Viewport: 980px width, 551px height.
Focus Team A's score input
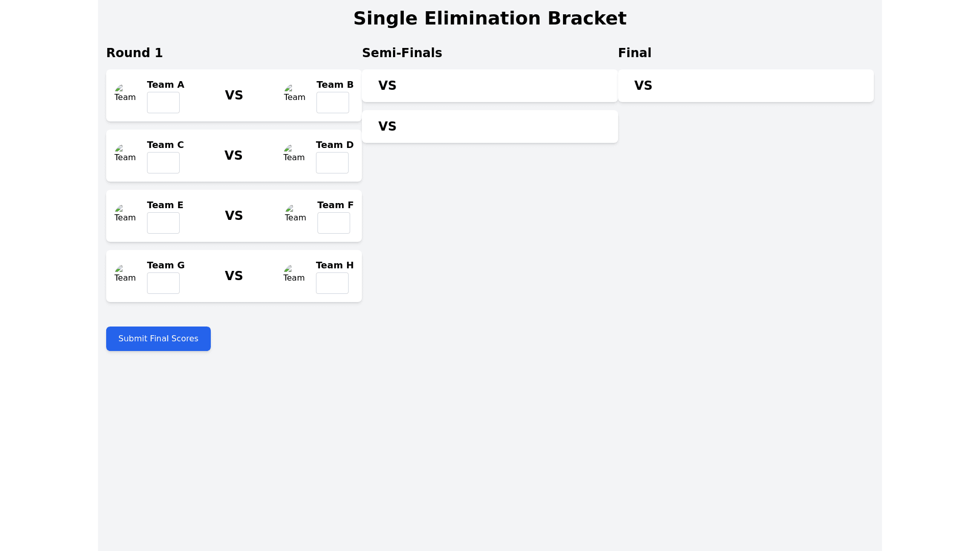pos(163,103)
